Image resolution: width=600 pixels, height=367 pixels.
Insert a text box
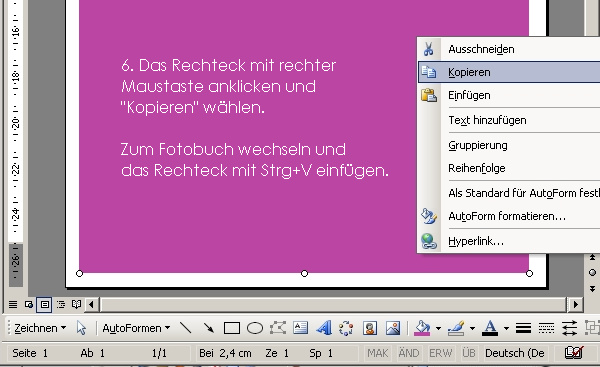(x=301, y=328)
